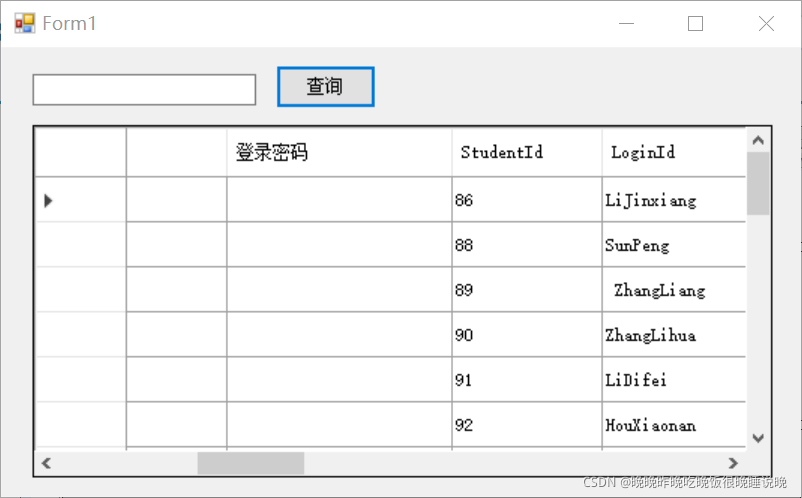802x498 pixels.
Task: Click the 登录密码 cell in row 86
Action: [339, 200]
